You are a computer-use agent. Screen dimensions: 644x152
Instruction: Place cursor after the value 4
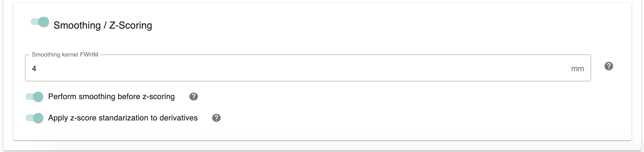[x=37, y=69]
